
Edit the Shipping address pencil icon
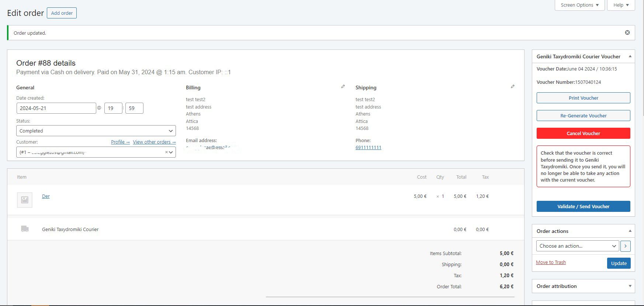click(513, 86)
